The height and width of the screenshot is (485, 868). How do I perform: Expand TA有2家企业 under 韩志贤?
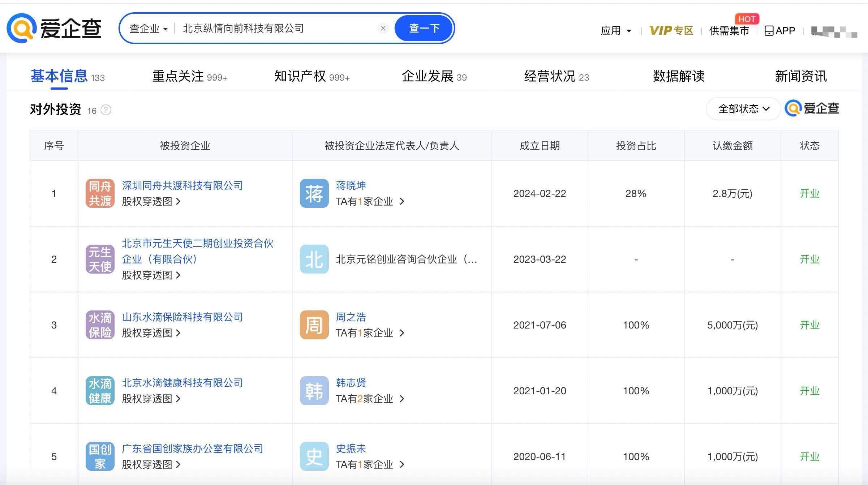coord(370,399)
